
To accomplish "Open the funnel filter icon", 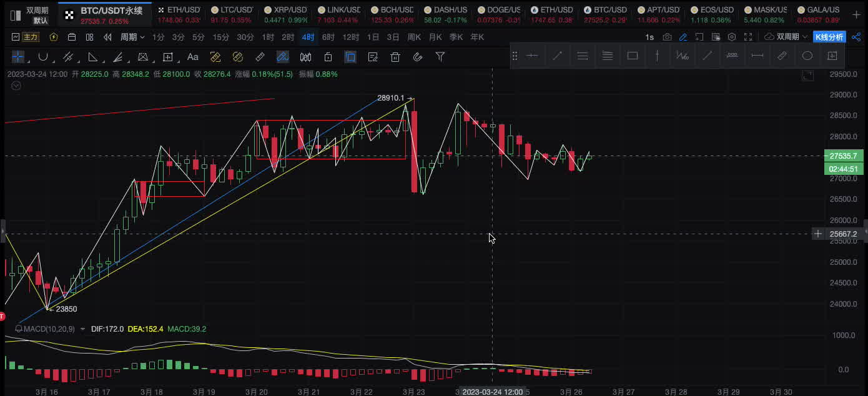I will (440, 57).
